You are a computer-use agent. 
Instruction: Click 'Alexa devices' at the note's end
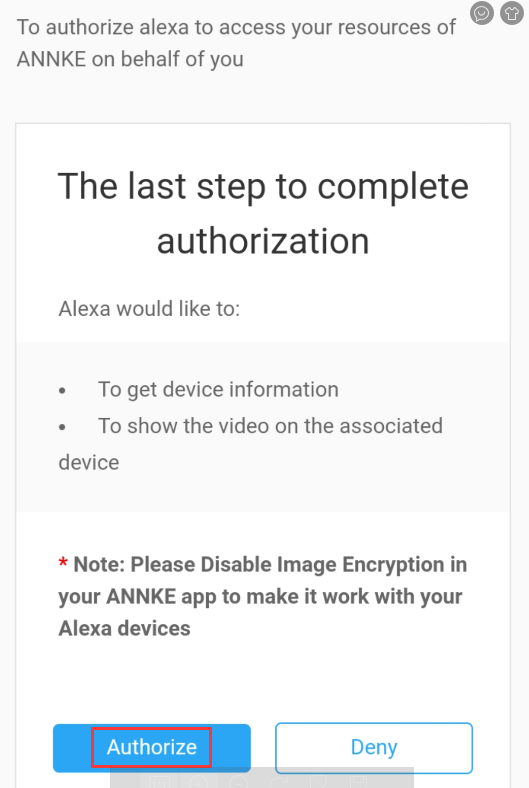click(x=125, y=629)
